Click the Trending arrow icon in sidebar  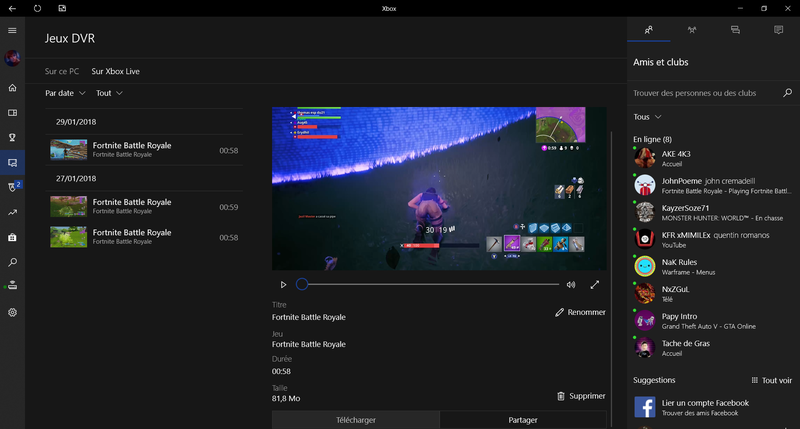(x=12, y=212)
